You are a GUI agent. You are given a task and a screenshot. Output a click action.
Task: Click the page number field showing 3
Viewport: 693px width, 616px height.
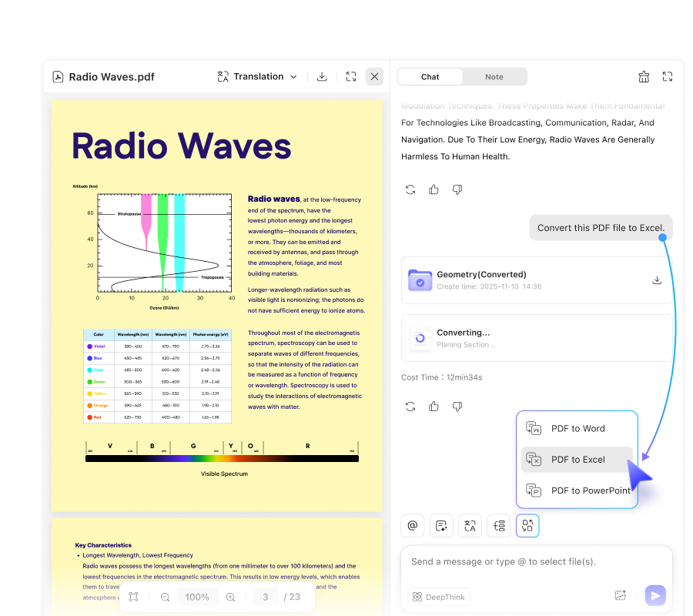(265, 597)
